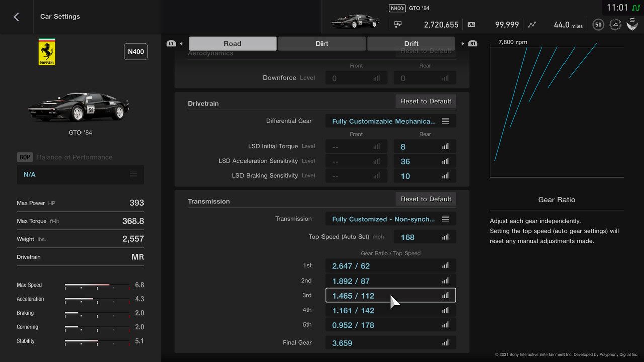Click the Differential Gear list icon
The image size is (644, 362).
[445, 121]
